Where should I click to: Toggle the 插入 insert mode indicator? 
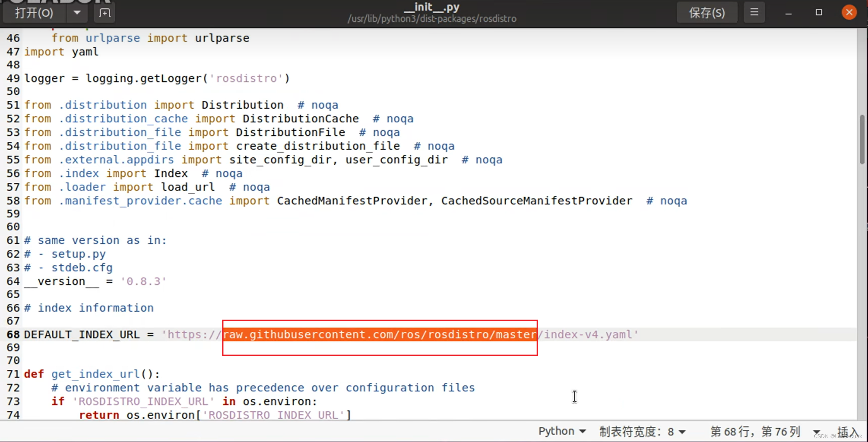click(x=847, y=431)
